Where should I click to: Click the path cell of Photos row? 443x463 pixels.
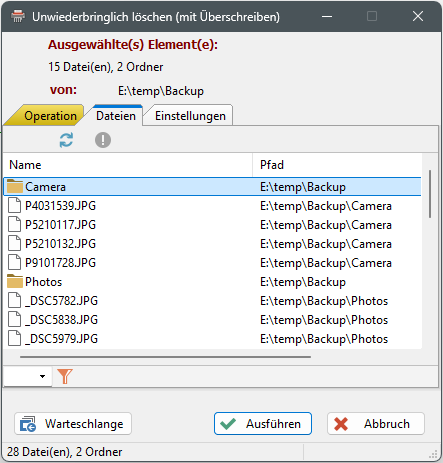coord(303,282)
